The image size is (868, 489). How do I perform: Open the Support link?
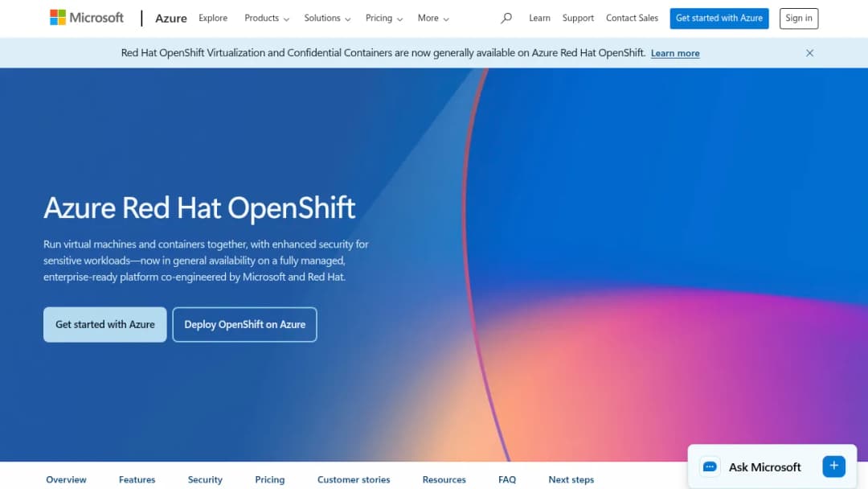[578, 18]
